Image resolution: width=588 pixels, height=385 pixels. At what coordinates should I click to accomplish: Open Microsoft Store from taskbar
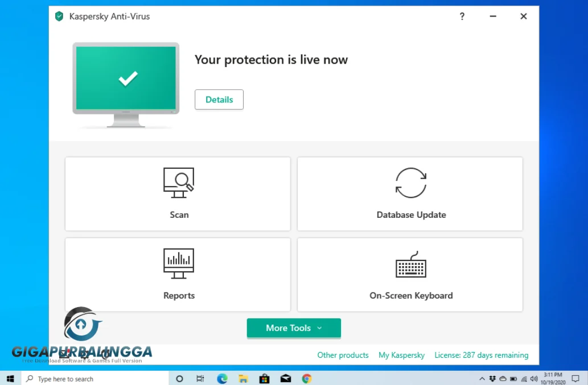264,379
